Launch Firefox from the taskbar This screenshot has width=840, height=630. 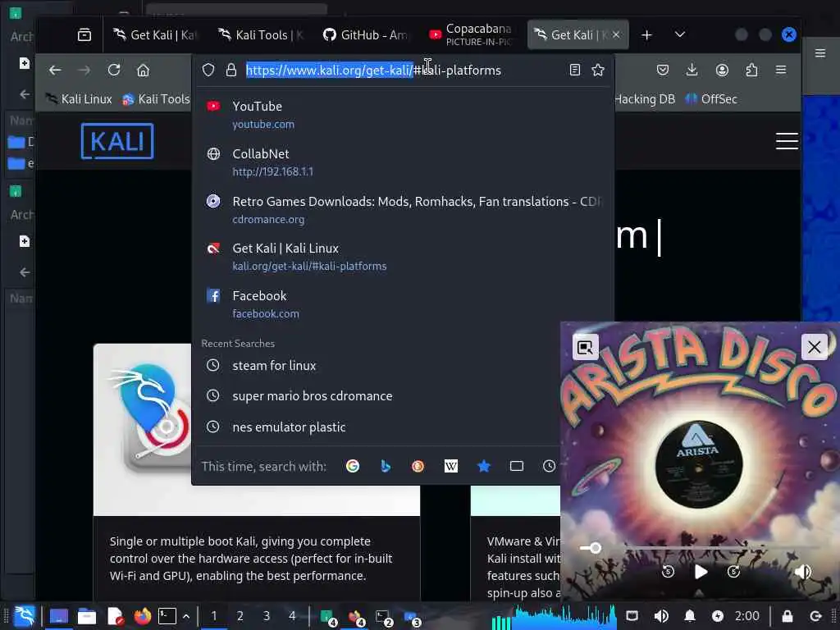click(143, 616)
